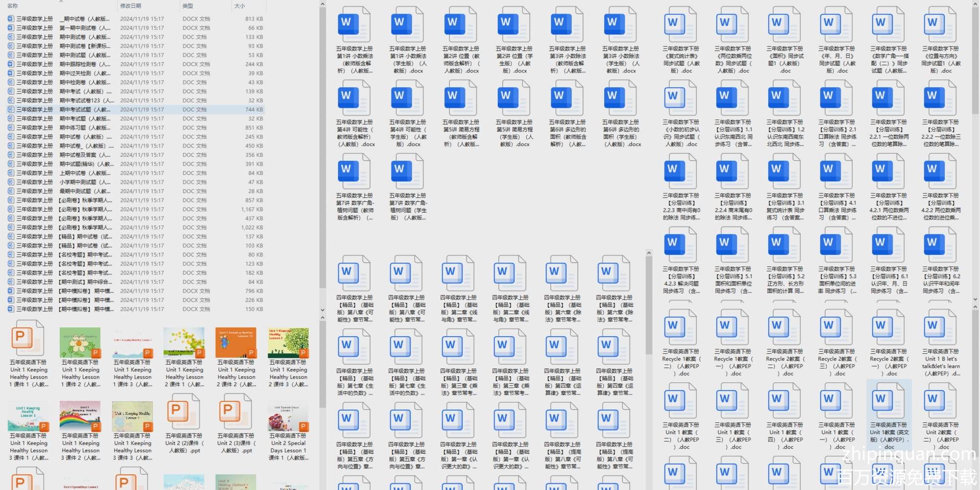Open orange Keeping Healthy Lesson 2 课件 2 thumbnail
The image size is (980, 490).
(236, 343)
